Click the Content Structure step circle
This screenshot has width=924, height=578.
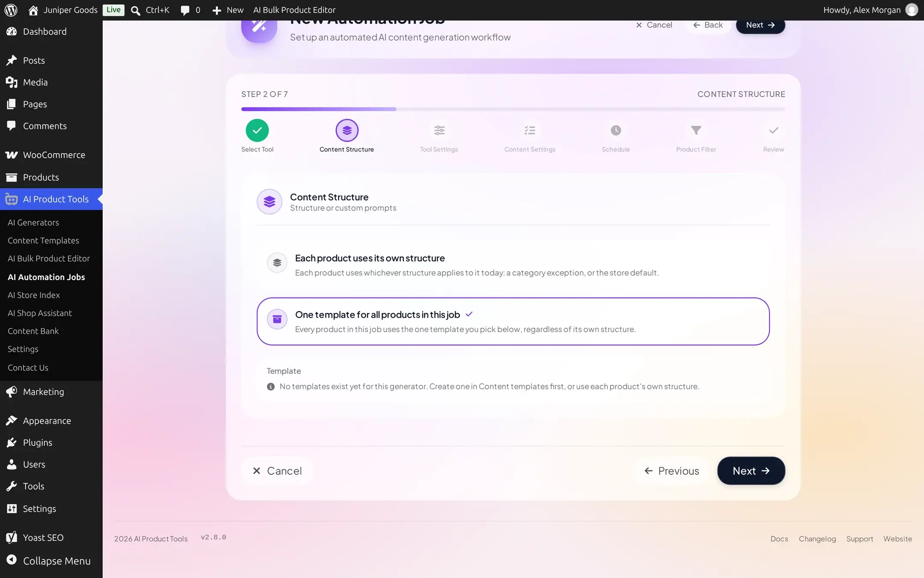(347, 130)
